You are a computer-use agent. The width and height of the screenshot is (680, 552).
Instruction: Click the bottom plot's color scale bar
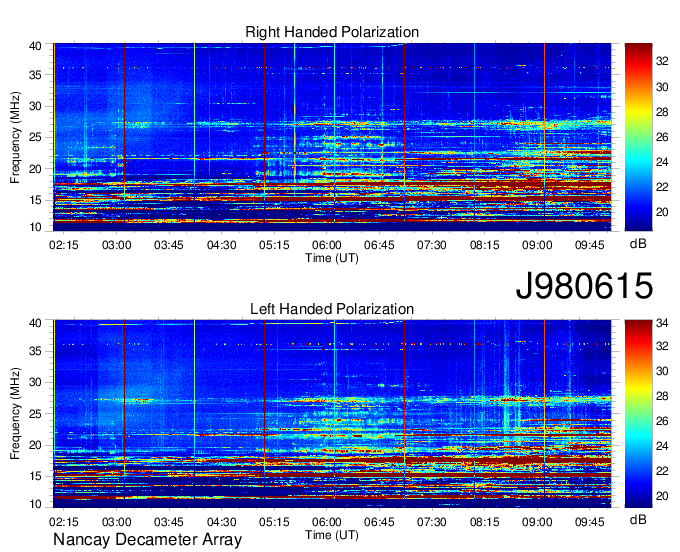pos(638,414)
